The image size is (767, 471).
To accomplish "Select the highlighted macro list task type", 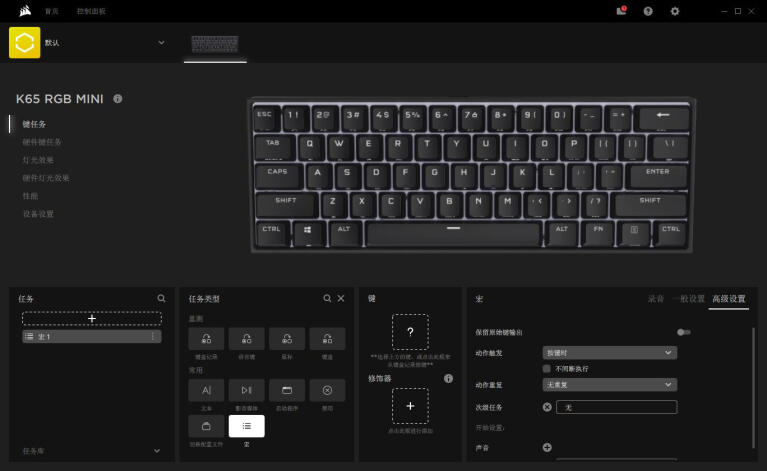I will (247, 426).
